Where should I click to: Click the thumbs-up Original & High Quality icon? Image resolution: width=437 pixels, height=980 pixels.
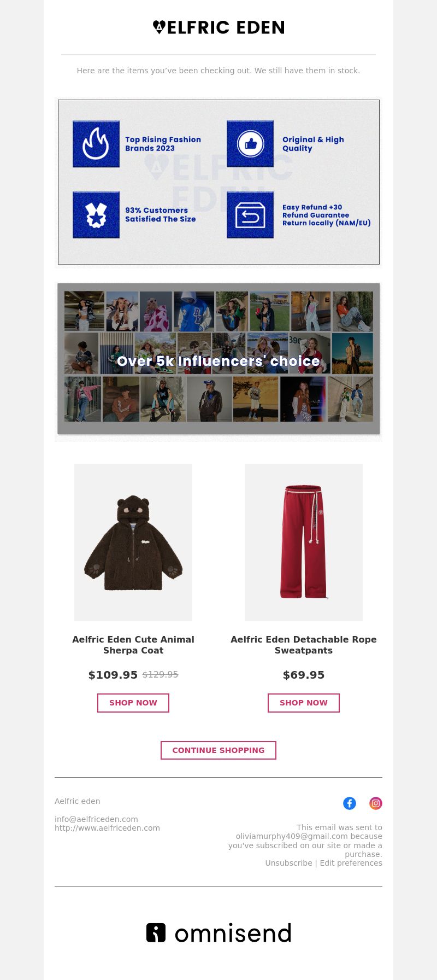[250, 144]
